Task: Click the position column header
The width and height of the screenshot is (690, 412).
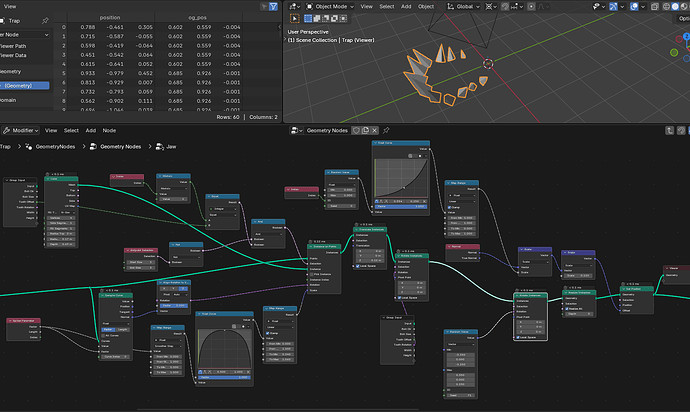Action: 110,18
